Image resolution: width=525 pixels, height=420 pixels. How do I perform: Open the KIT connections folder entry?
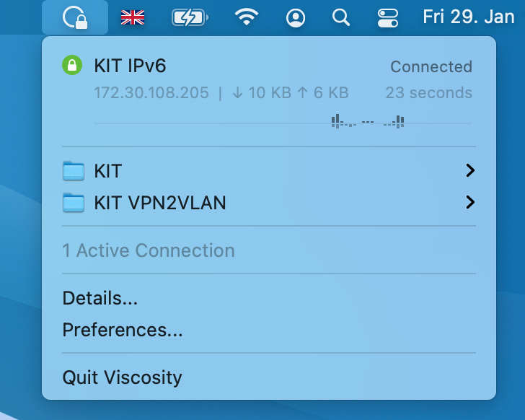coord(108,171)
